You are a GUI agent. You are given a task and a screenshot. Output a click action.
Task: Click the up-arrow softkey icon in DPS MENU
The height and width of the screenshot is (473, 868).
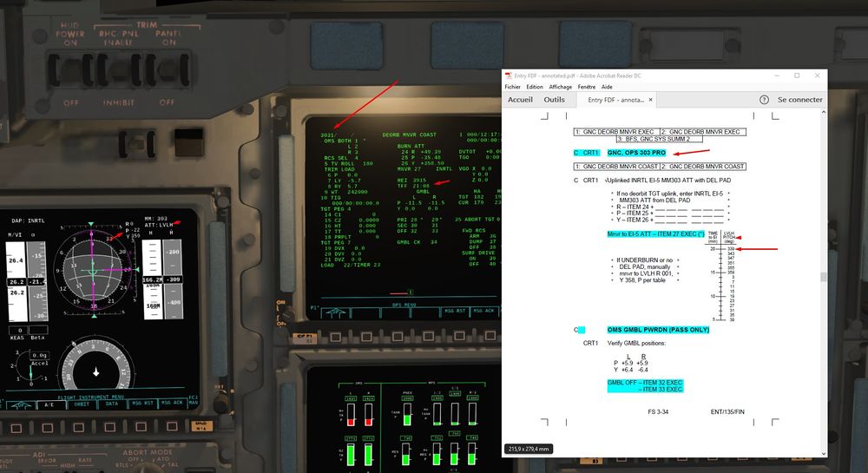(x=335, y=313)
